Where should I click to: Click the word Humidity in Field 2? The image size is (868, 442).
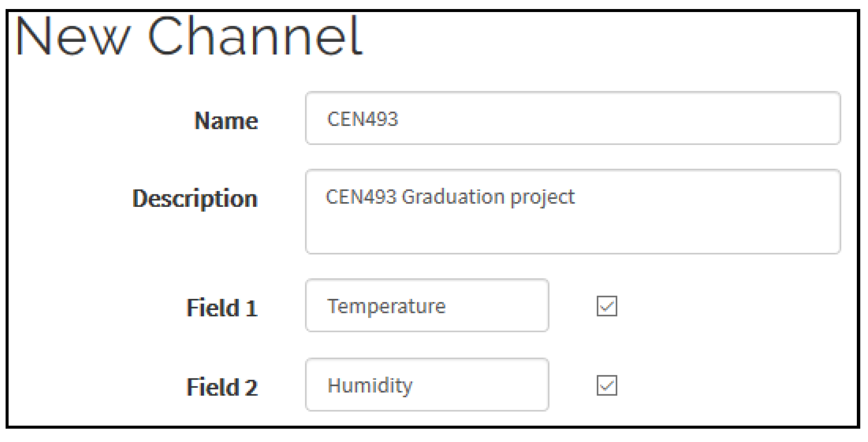370,386
